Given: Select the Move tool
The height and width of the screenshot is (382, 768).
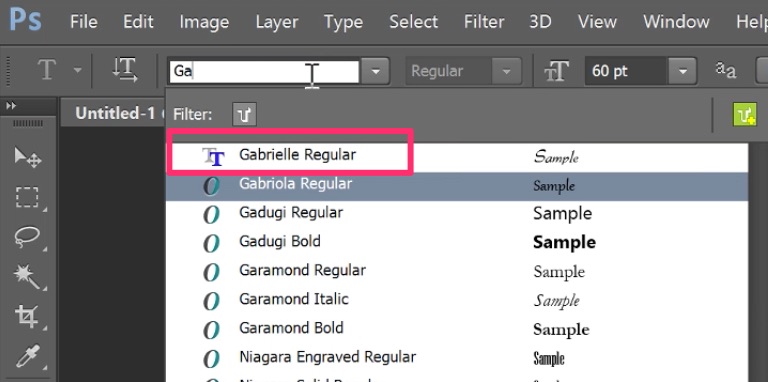Looking at the screenshot, I should point(27,158).
